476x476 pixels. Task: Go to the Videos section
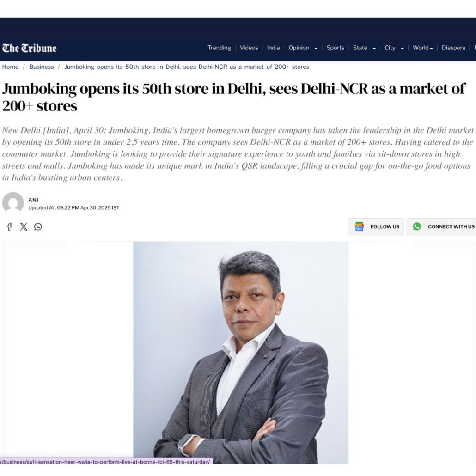click(x=249, y=48)
